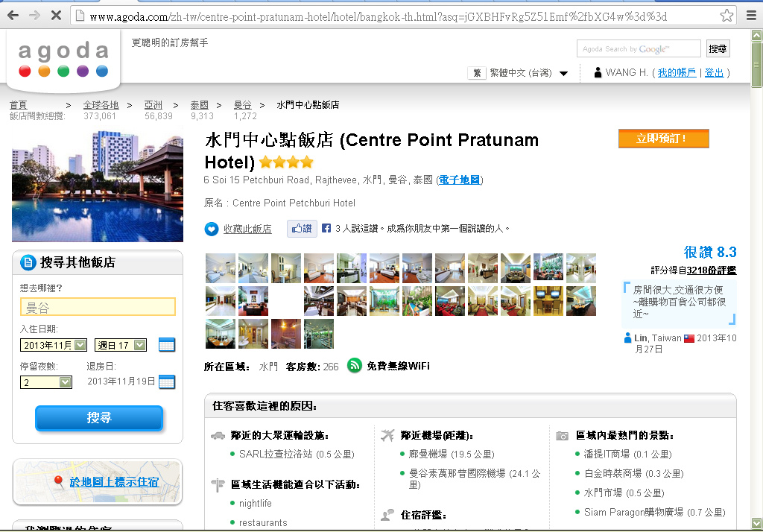Open the check-in date calendar icon

click(x=166, y=344)
